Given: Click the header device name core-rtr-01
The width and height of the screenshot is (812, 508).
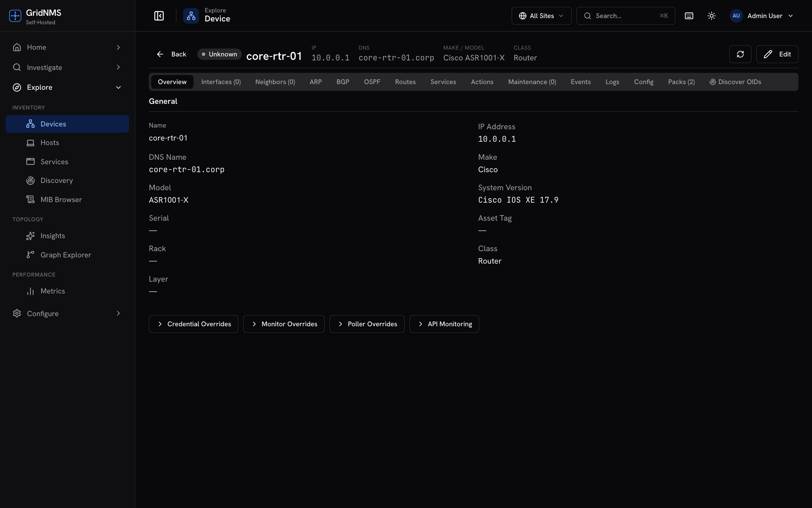Looking at the screenshot, I should tap(274, 56).
